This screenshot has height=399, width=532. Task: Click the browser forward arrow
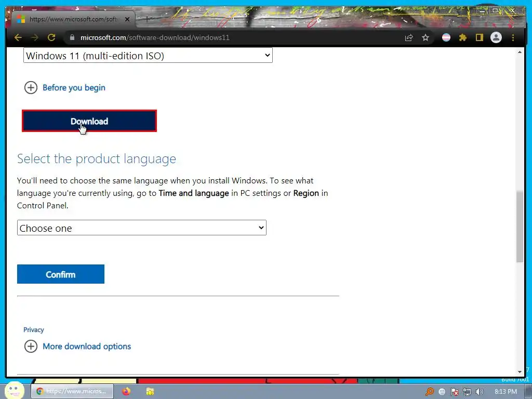coord(35,37)
